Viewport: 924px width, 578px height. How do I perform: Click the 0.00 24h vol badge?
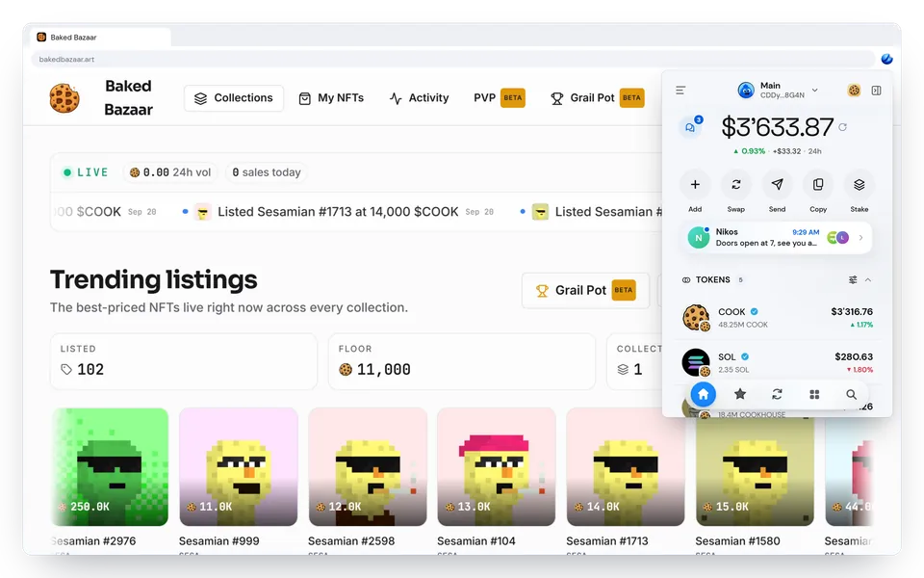[x=169, y=172]
